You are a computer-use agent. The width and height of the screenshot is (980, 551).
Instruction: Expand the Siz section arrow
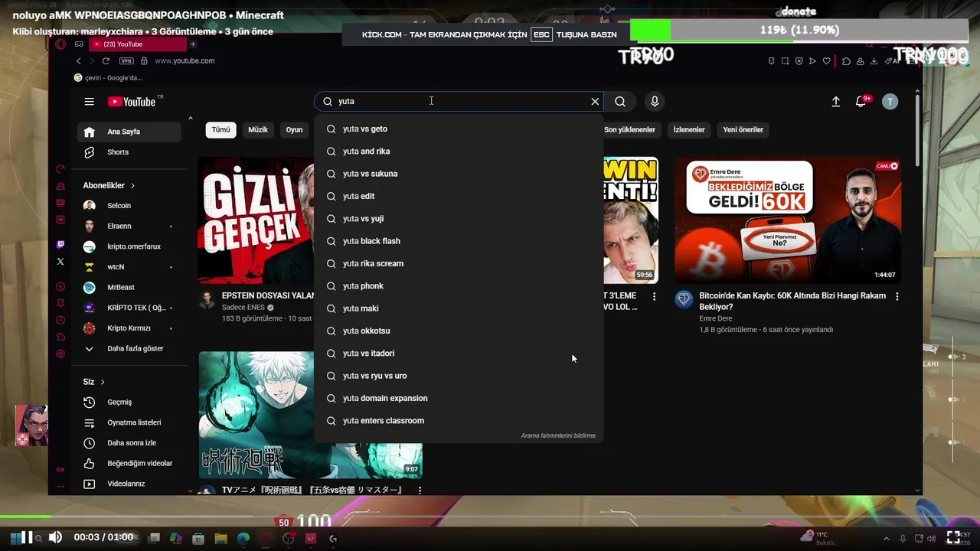click(102, 382)
